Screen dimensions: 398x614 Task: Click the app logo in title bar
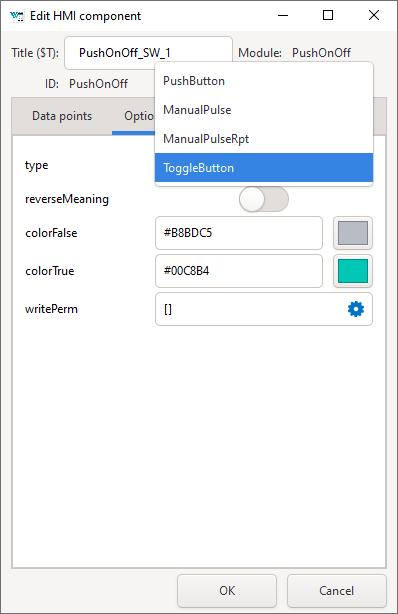pyautogui.click(x=16, y=16)
